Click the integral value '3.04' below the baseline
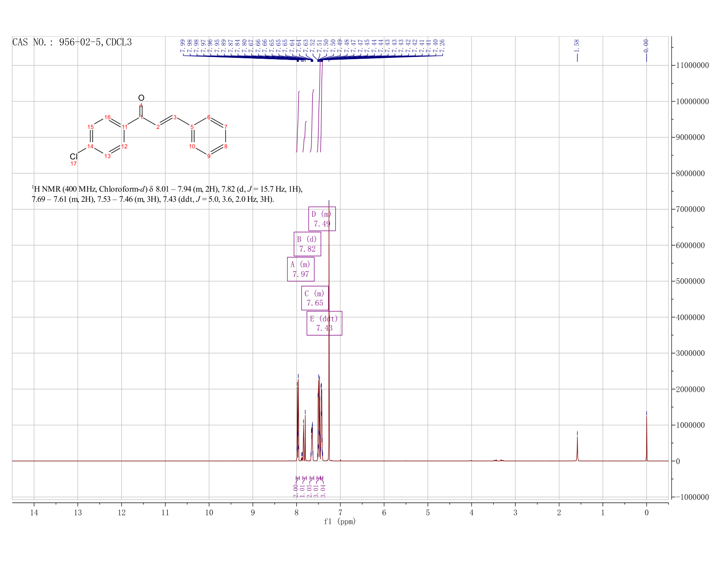Viewport: 728px width, 563px height. point(323,490)
